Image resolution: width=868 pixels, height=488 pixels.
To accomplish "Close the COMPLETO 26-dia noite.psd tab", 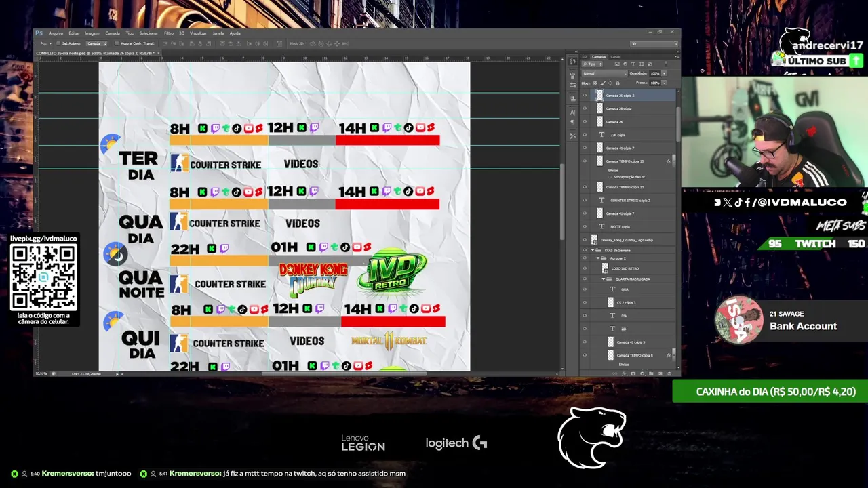I will 158,53.
